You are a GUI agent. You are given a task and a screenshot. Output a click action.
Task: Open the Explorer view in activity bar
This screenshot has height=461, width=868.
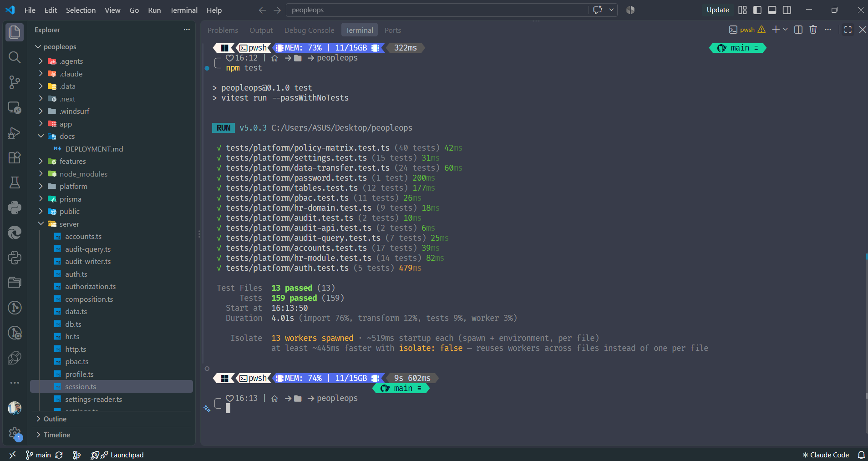15,32
